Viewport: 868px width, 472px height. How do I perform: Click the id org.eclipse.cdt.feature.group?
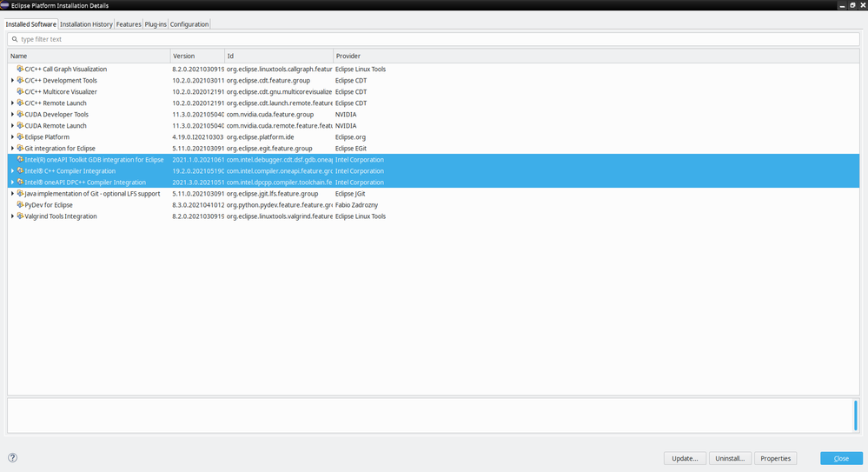pyautogui.click(x=268, y=80)
